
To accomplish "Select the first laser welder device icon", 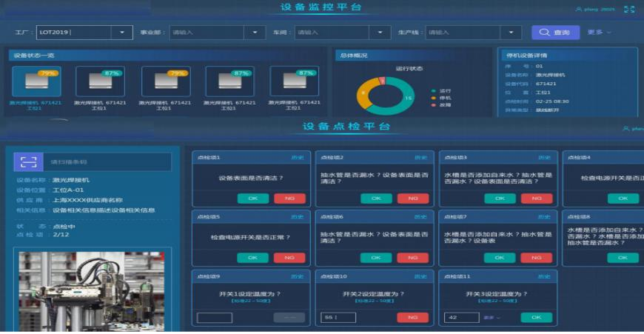I will coord(36,81).
